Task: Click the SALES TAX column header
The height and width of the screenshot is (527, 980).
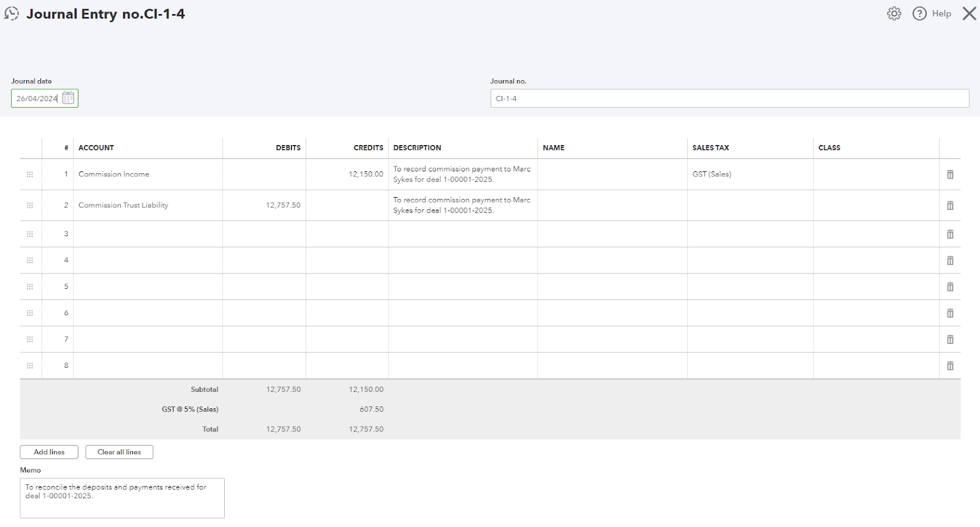Action: point(710,148)
